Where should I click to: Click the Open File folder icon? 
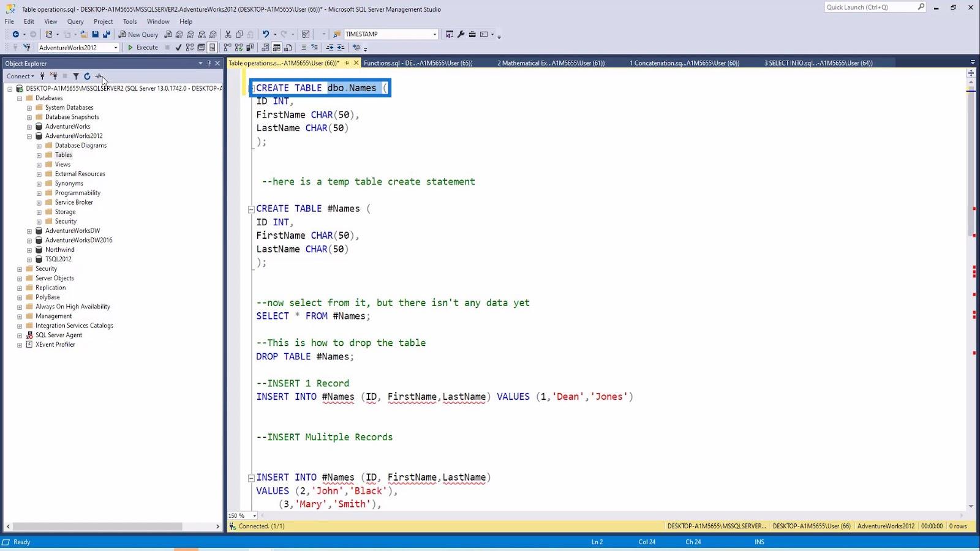[x=84, y=34]
